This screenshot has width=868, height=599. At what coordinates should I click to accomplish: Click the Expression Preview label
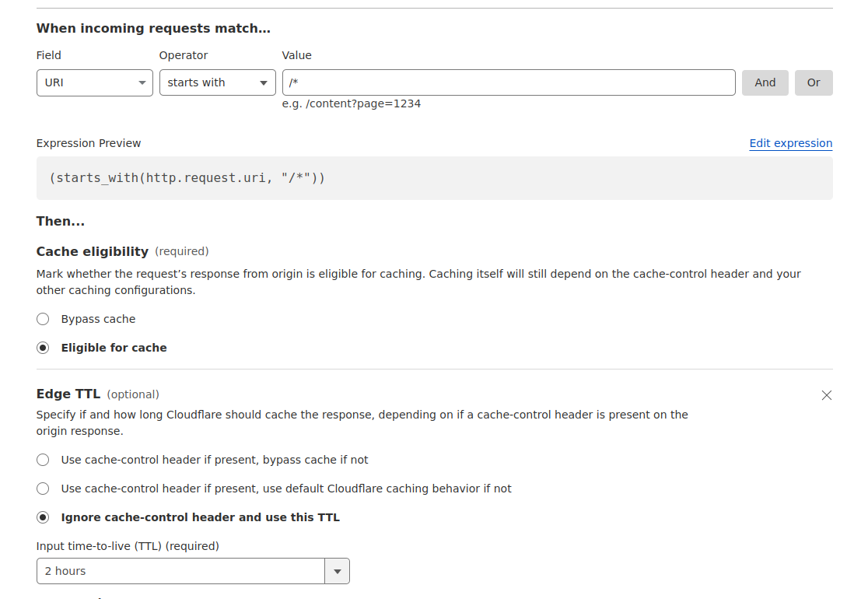click(x=89, y=143)
